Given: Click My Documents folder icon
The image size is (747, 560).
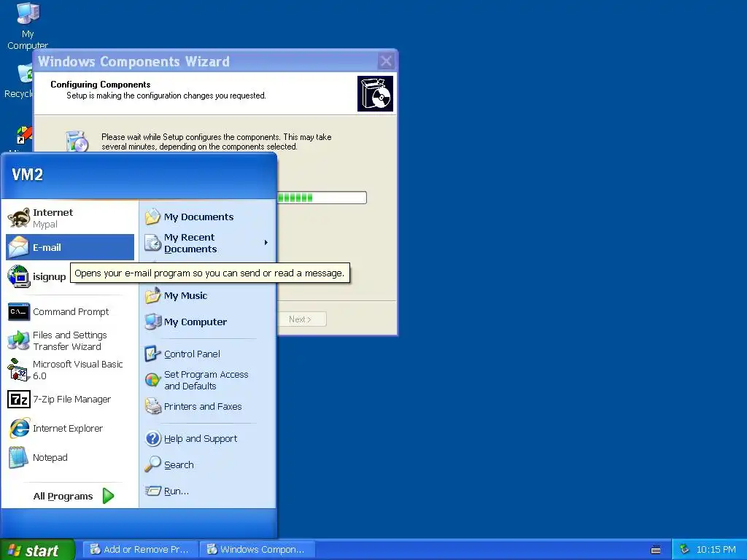Looking at the screenshot, I should click(153, 217).
